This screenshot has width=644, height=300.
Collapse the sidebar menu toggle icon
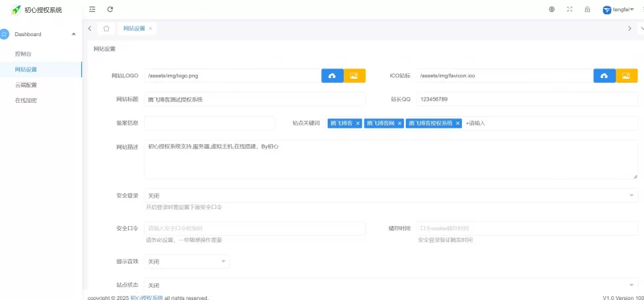tap(93, 10)
